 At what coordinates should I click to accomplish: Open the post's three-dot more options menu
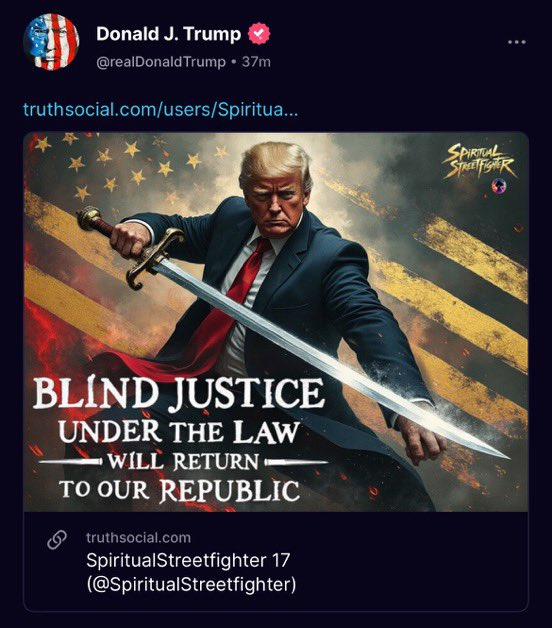point(516,42)
